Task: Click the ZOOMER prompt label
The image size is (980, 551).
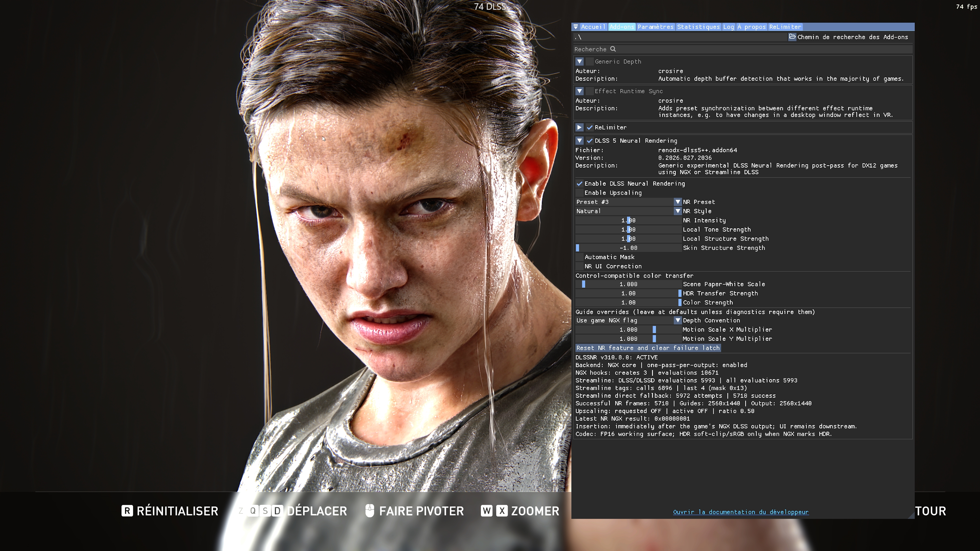Action: pos(535,511)
